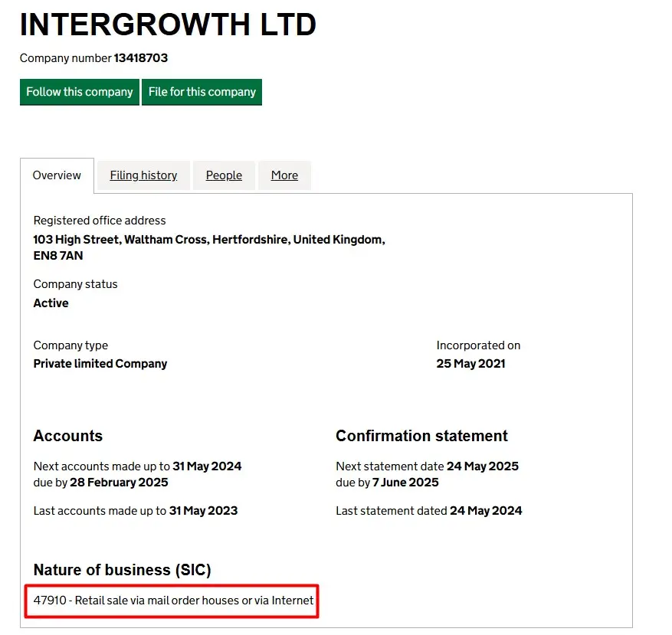This screenshot has width=672, height=635.
Task: Click the Accounts section heading
Action: coord(68,436)
